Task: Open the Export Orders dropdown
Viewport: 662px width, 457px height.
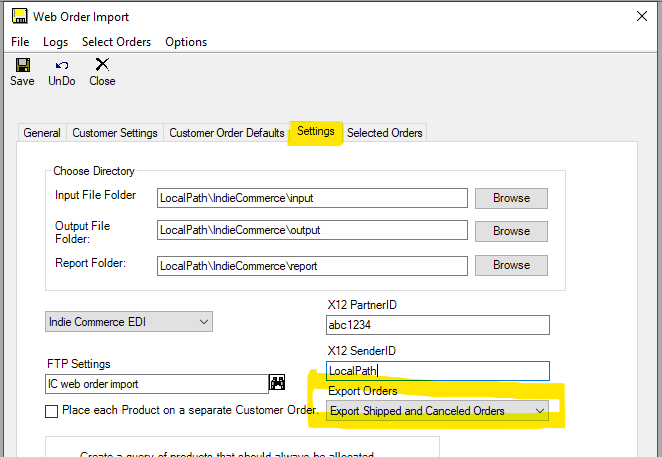Action: (437, 411)
